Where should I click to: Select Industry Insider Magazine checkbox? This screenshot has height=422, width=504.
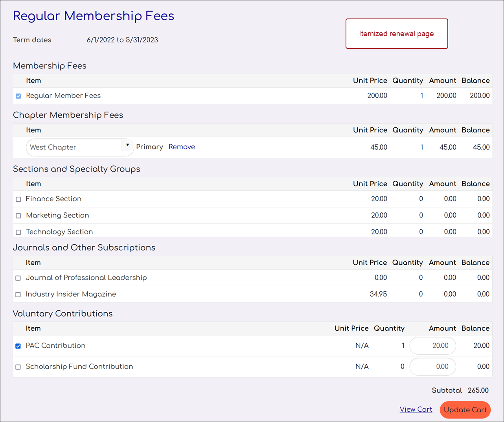tap(18, 295)
